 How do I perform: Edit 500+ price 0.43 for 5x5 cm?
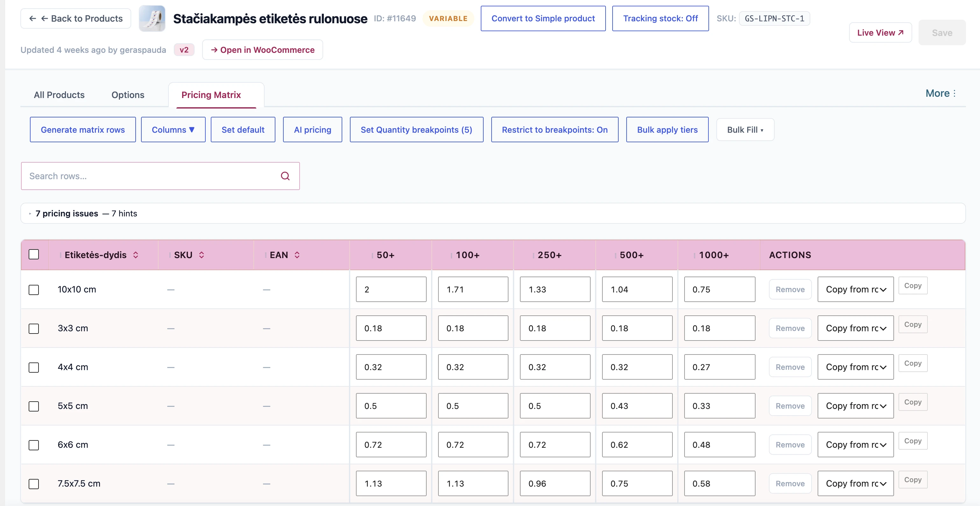pos(637,406)
